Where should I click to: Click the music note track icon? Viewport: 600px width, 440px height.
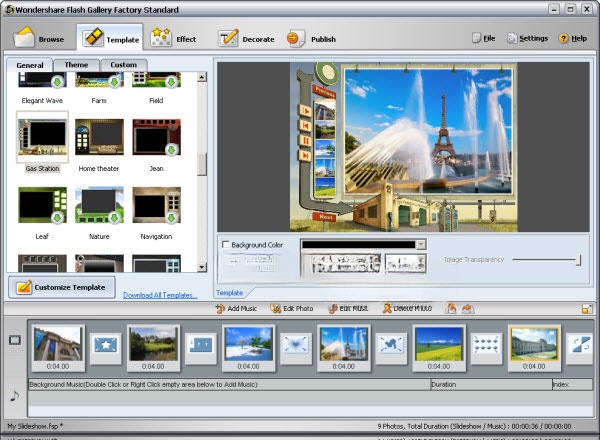point(15,396)
